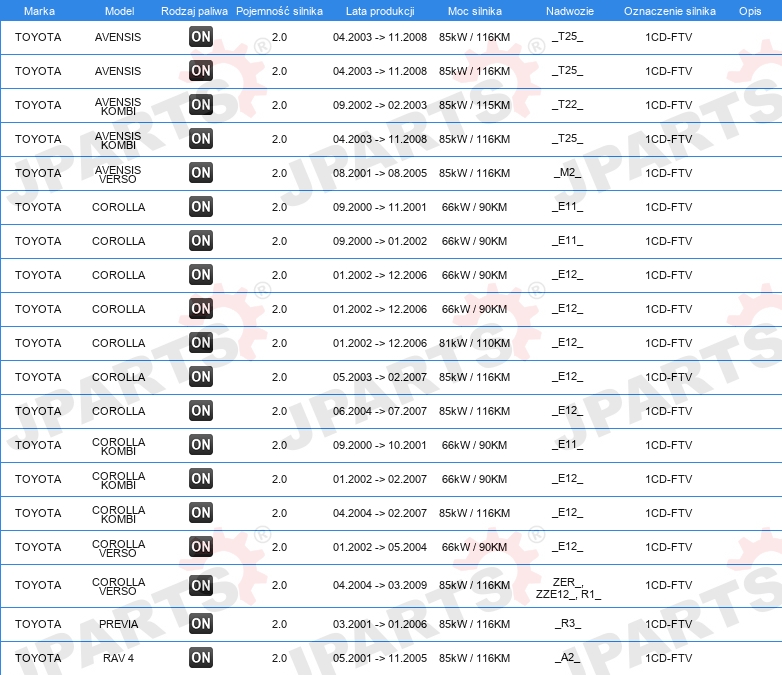Click the ON badge in the Corolla Kombi 09.2000 -> 10.2001 row
Viewport: 782px width, 675px height.
tap(201, 445)
